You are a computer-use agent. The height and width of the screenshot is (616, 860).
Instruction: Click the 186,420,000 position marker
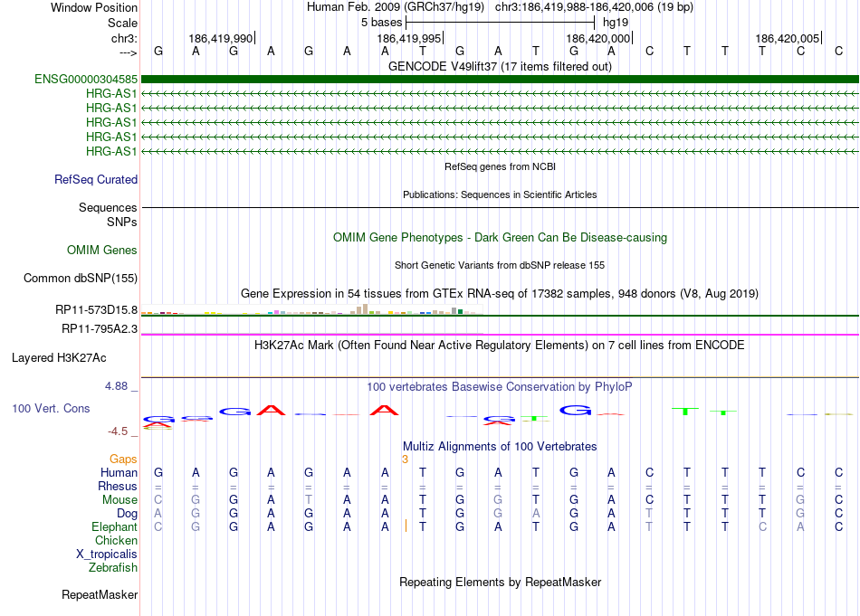[x=598, y=38]
